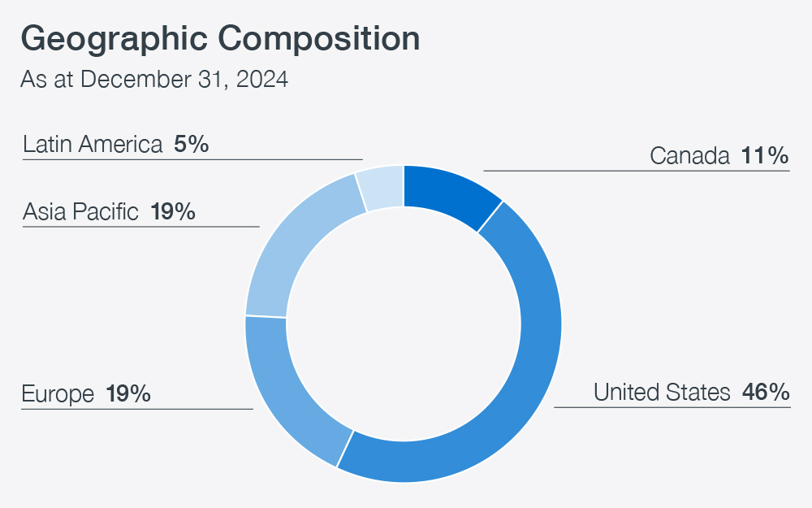Image resolution: width=812 pixels, height=508 pixels.
Task: Select the Latin America 5% label
Action: pyautogui.click(x=116, y=144)
